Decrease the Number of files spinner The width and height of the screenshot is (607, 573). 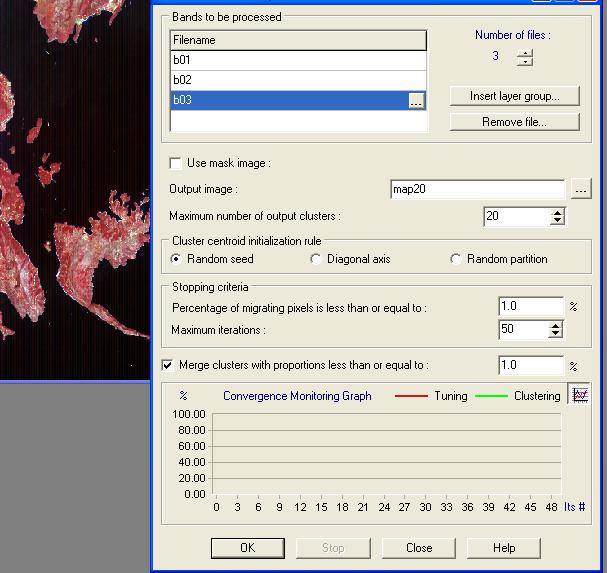click(x=525, y=62)
